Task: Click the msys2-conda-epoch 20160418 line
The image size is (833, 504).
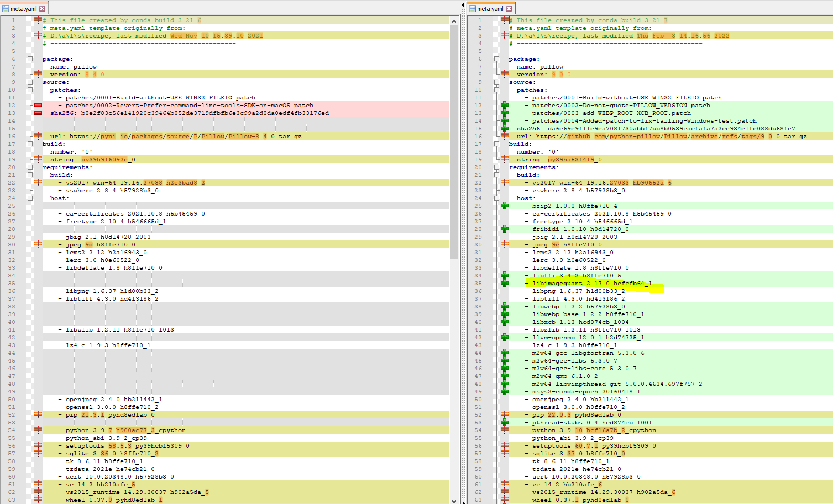Action: (x=583, y=392)
